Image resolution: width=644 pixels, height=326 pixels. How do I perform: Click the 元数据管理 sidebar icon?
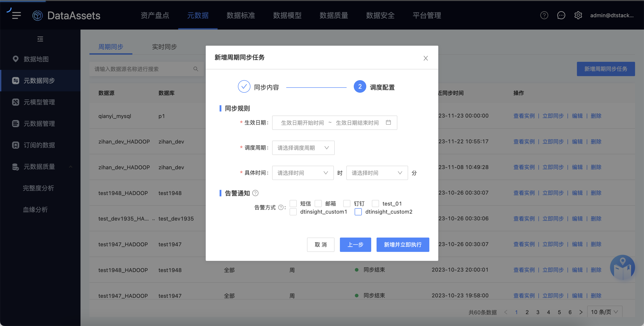tap(15, 123)
